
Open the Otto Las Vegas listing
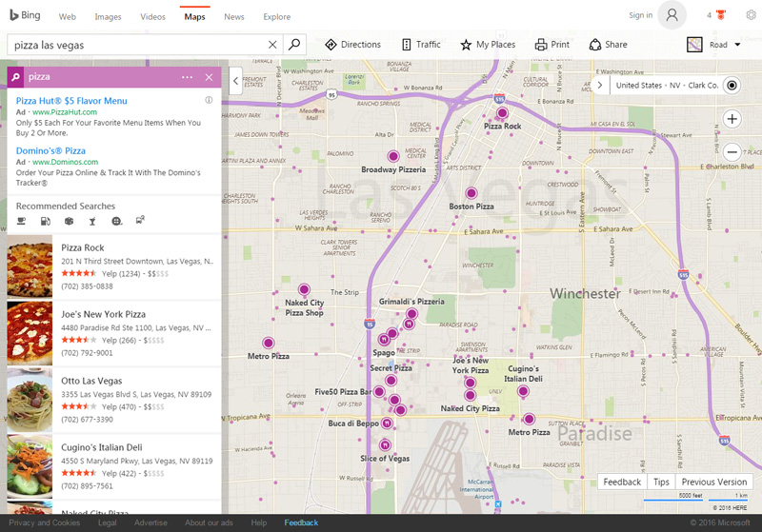pos(91,381)
